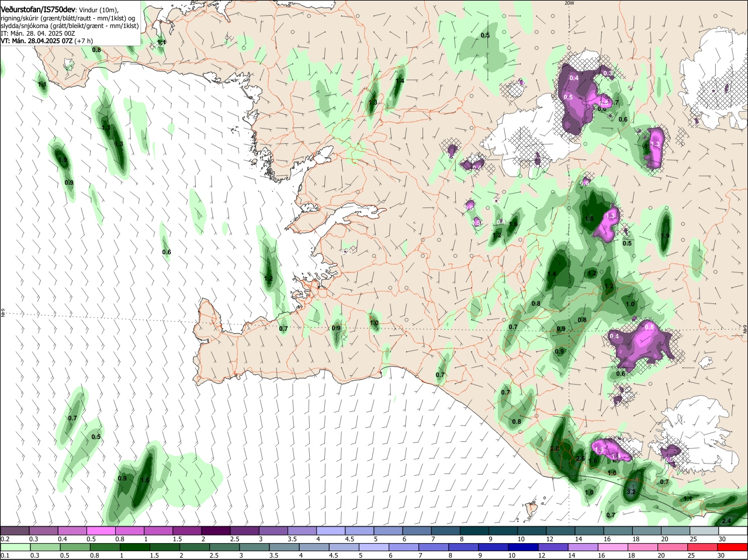Viewport: 748px width, 560px height.
Task: Pick the green swatch between 0.5 and 0.8
Action: pos(75,547)
